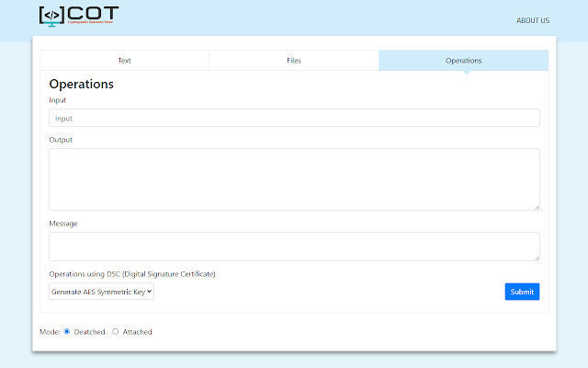This screenshot has height=368, width=588.
Task: Click the 'Mode:' label text
Action: 50,332
